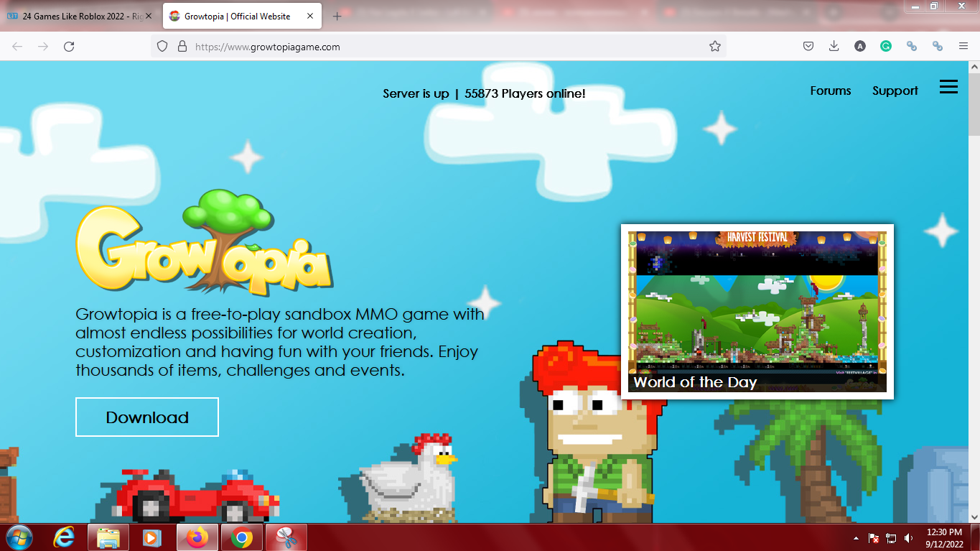Open the Firefox downloads panel
Viewport: 980px width, 551px height.
pyautogui.click(x=834, y=46)
